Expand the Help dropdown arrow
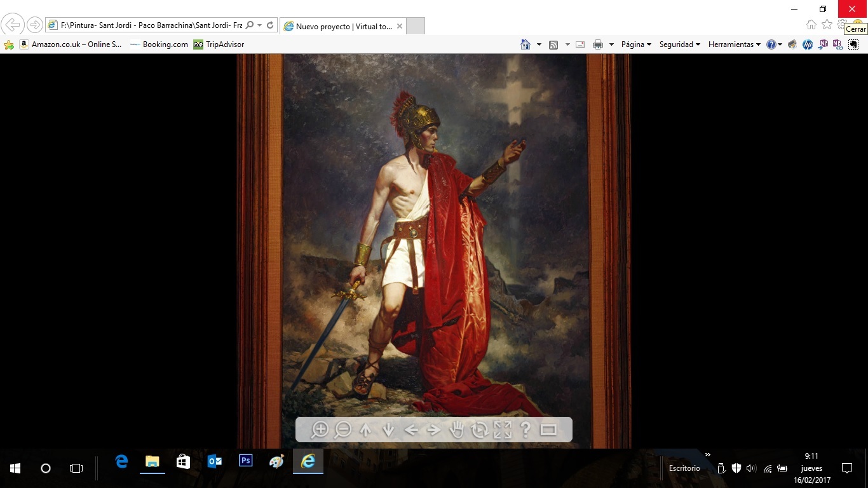This screenshot has height=488, width=868. (x=780, y=44)
